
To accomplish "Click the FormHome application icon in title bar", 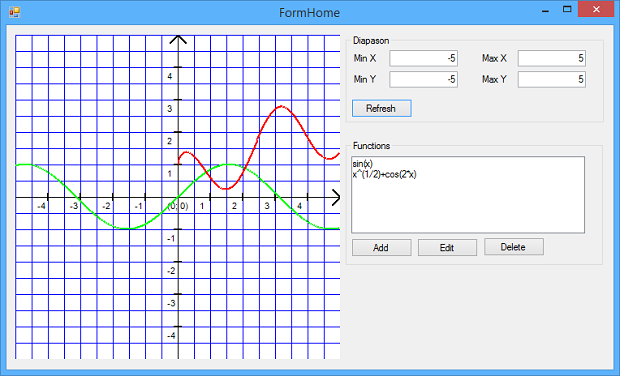I will 15,12.
